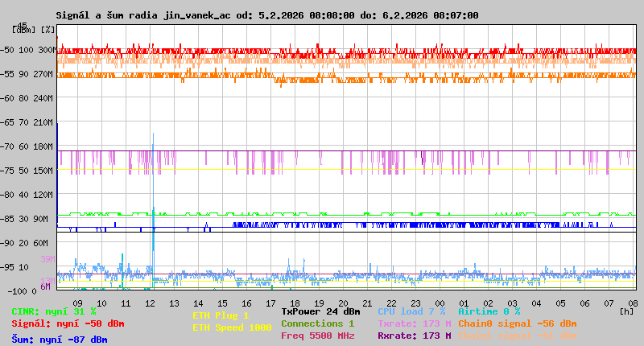Screen dimensions: 644x346
Task: Select the Connections 1 legend label
Action: (317, 323)
